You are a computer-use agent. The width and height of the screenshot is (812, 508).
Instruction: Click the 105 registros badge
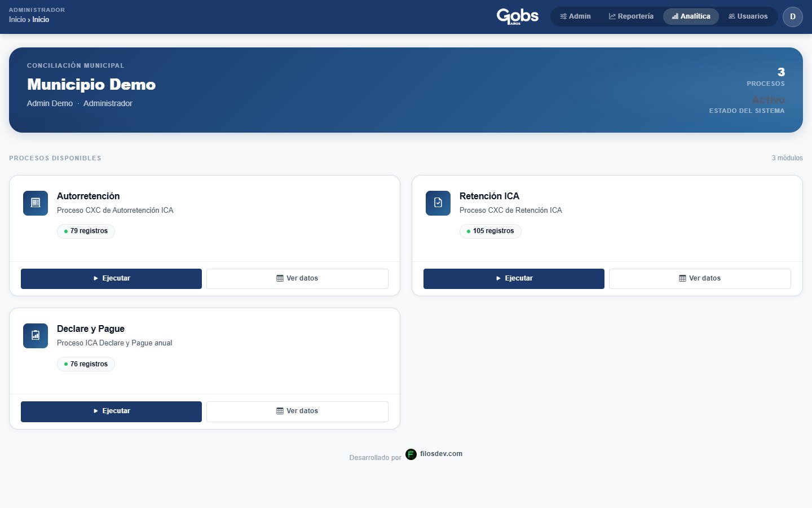pyautogui.click(x=491, y=231)
